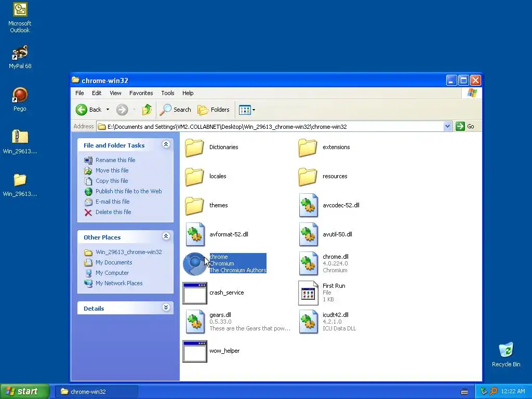Screen dimensions: 532x399
Task: Open the View menu
Action: point(115,93)
